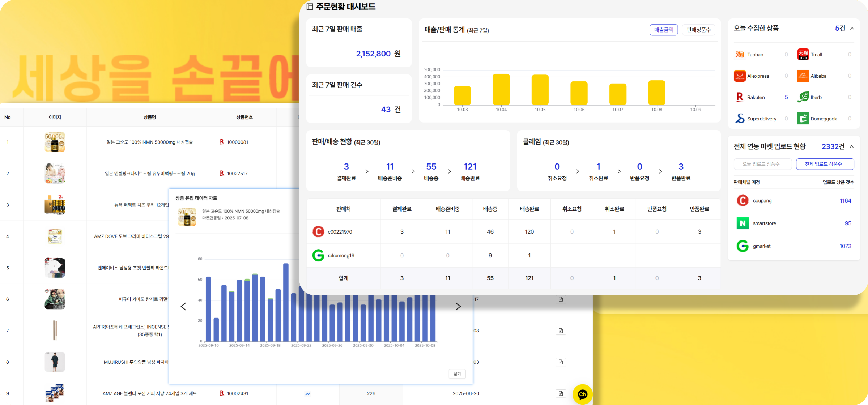868x405 pixels.
Task: Click the Taobao marketplace icon
Action: 740,55
